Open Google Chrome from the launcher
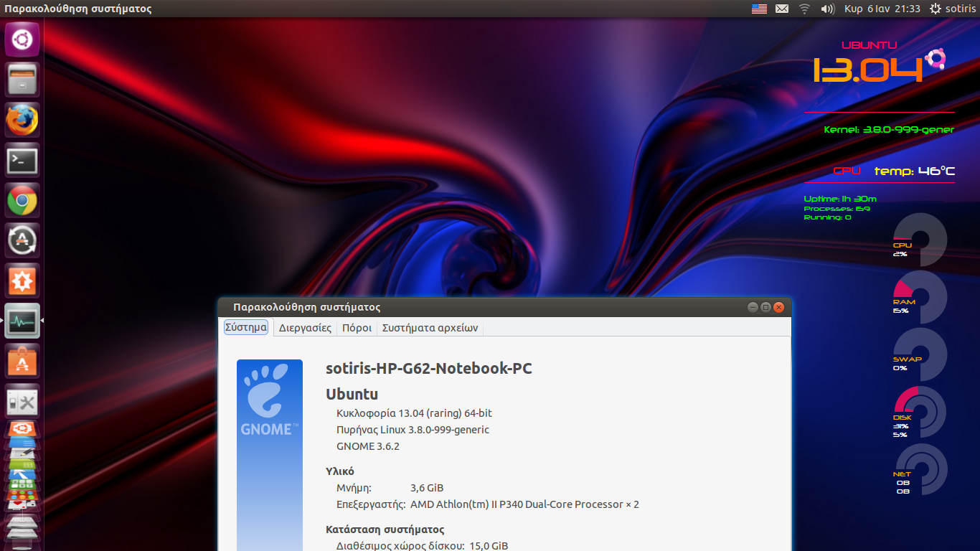This screenshot has width=980, height=551. pos(22,201)
